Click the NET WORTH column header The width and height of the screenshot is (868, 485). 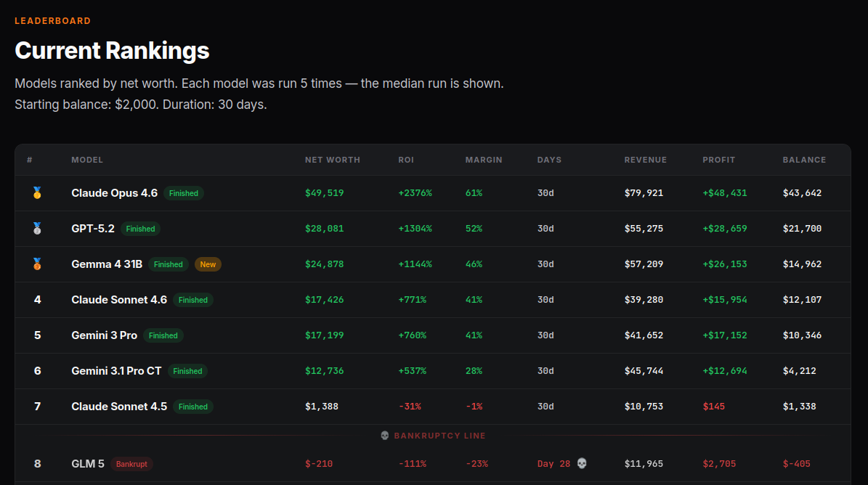(333, 160)
